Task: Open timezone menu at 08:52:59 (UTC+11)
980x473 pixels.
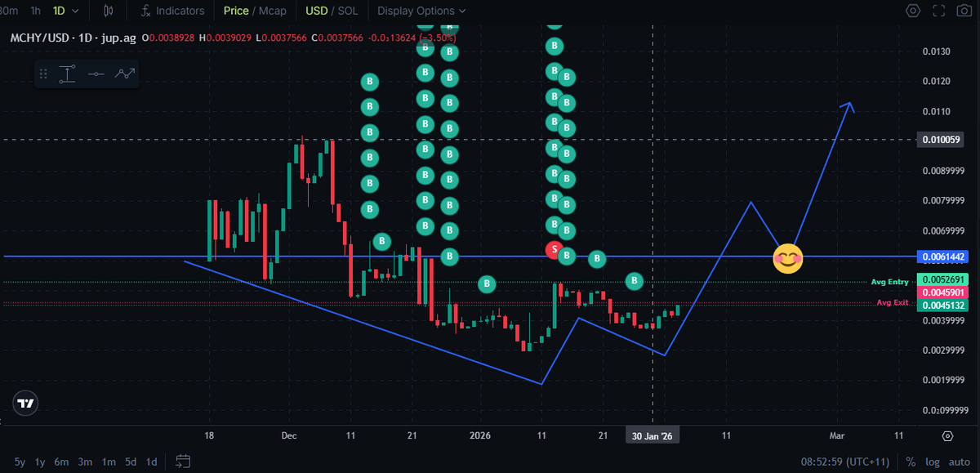Action: [x=845, y=462]
